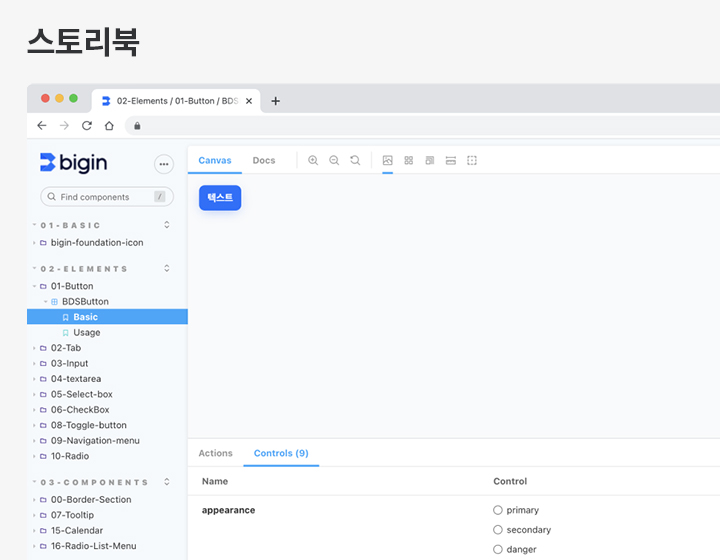This screenshot has width=720, height=560.
Task: Click the zoom in magnifier icon
Action: point(313,160)
